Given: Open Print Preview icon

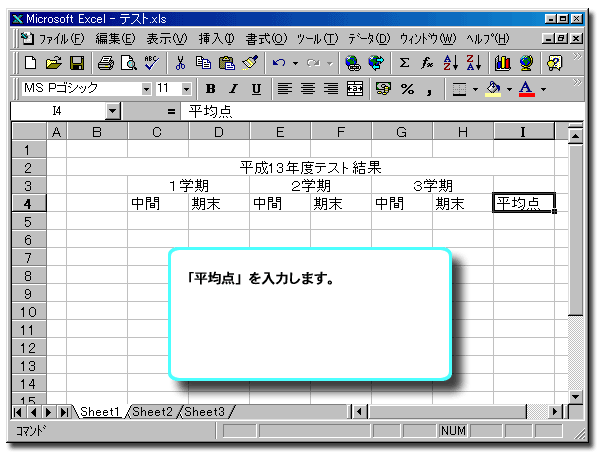Looking at the screenshot, I should click(129, 63).
